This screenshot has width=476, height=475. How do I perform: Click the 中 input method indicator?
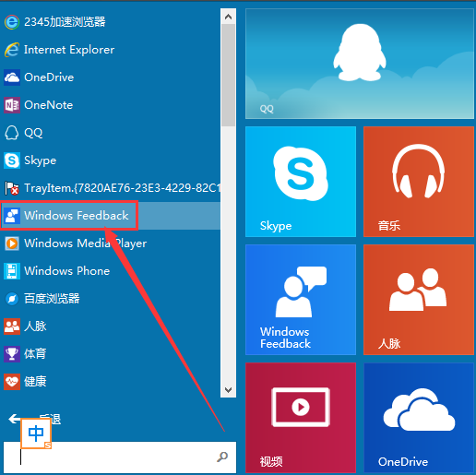36,433
